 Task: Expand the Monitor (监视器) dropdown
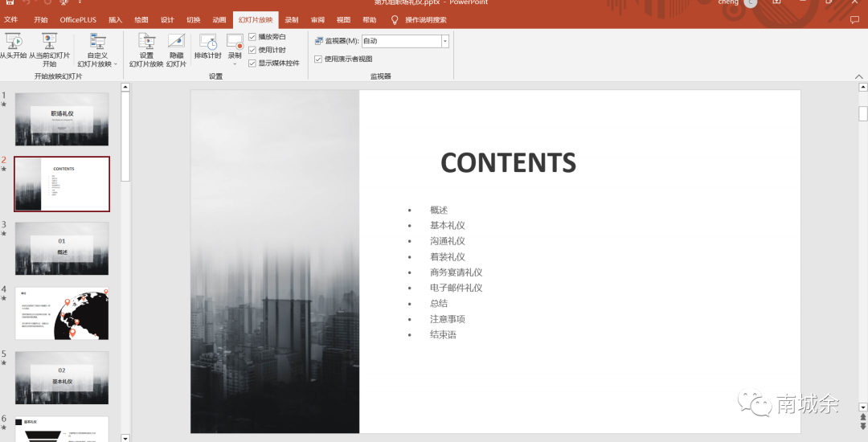[x=445, y=41]
